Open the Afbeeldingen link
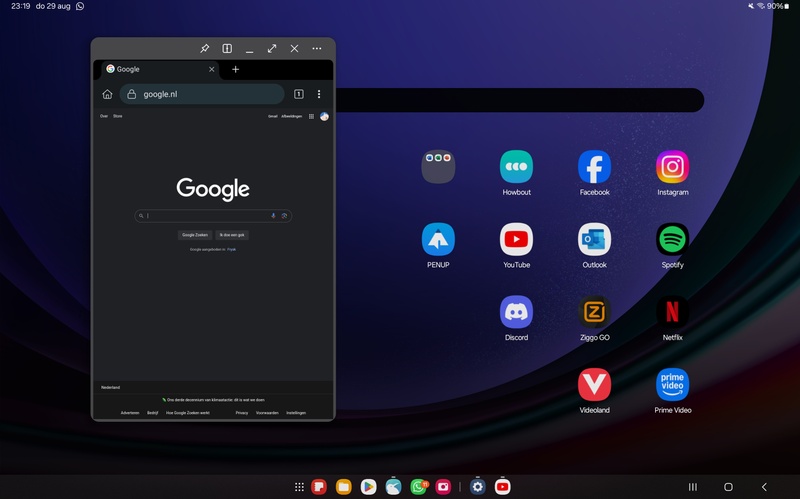Image resolution: width=800 pixels, height=499 pixels. click(291, 116)
